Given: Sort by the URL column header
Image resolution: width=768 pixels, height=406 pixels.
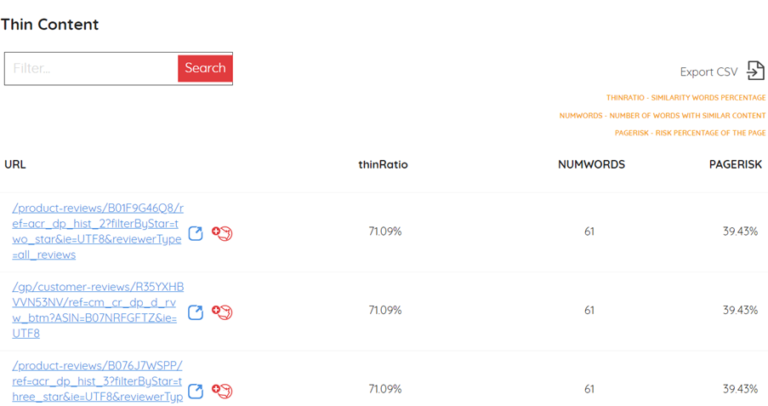Looking at the screenshot, I should [15, 165].
